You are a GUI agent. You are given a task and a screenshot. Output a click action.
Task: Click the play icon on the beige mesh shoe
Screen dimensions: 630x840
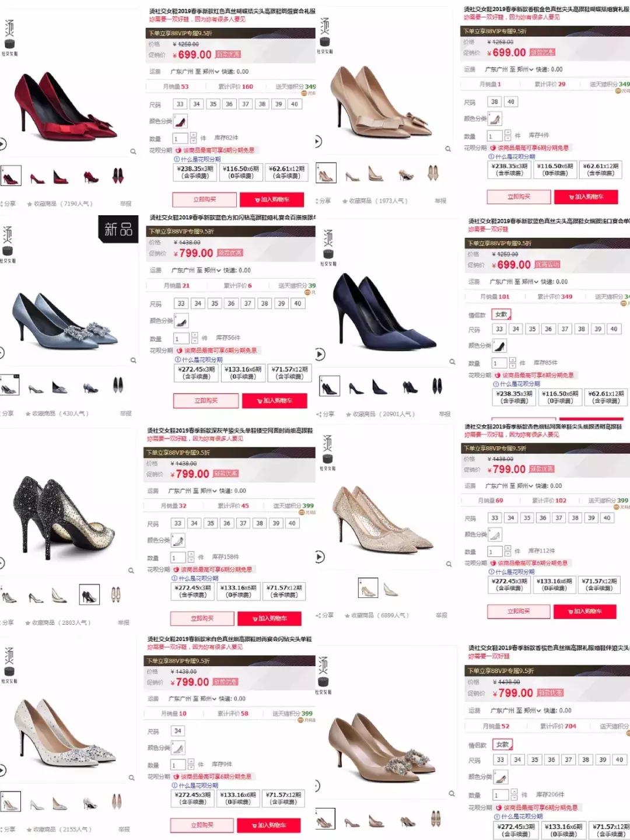319,557
